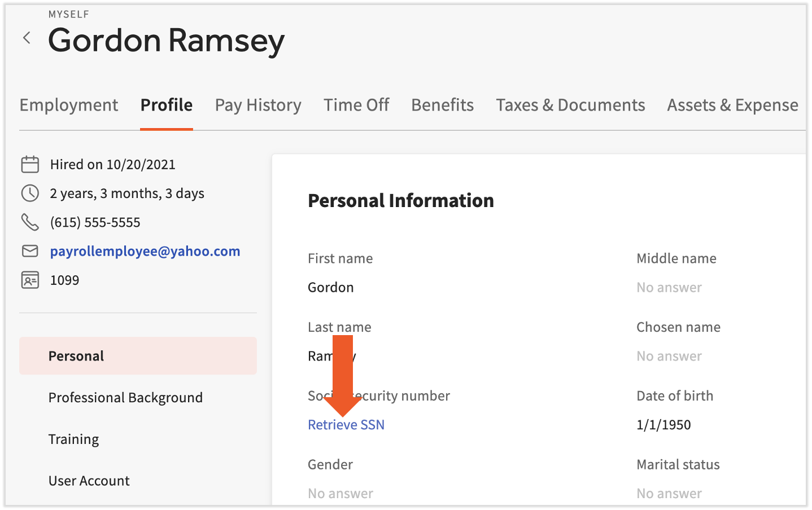This screenshot has width=812, height=510.
Task: Click the phone icon
Action: point(30,222)
